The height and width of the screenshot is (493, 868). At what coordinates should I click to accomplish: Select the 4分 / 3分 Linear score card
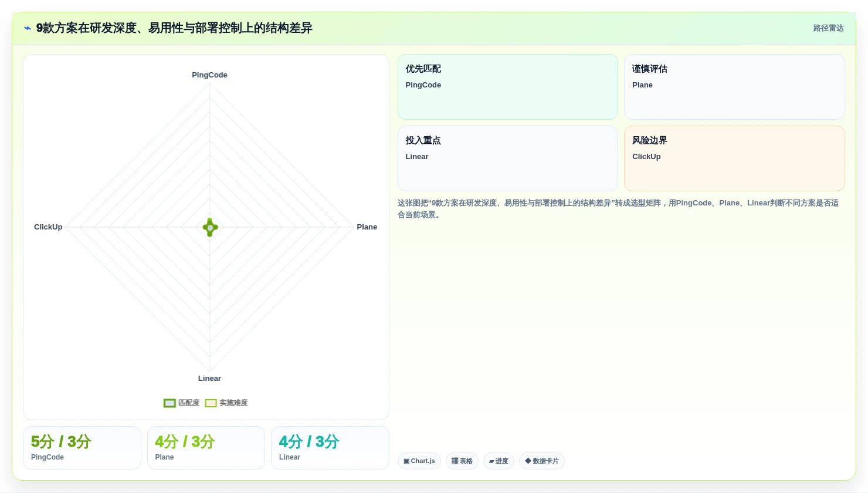330,448
